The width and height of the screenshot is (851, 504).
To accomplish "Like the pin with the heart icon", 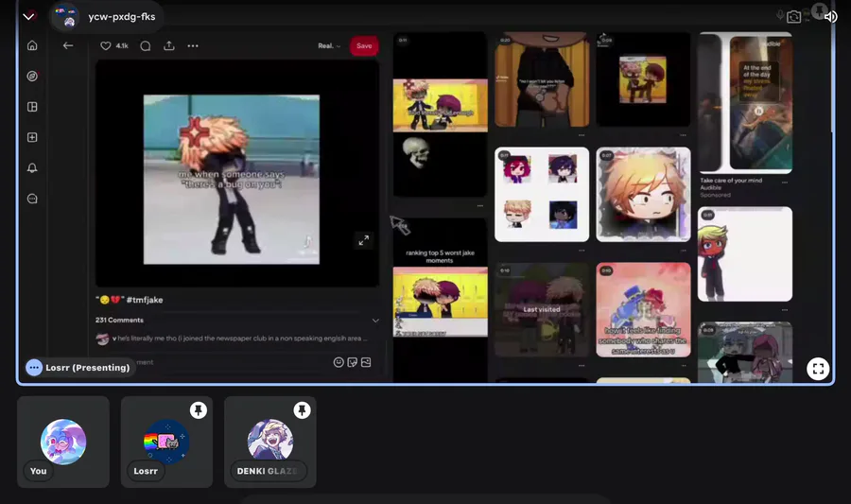I will [106, 45].
